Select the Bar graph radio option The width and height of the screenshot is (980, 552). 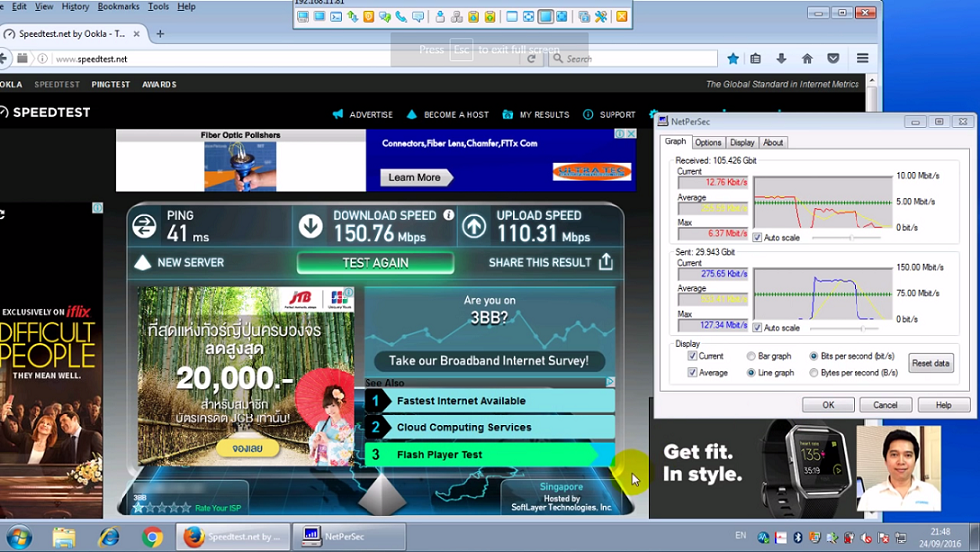751,356
